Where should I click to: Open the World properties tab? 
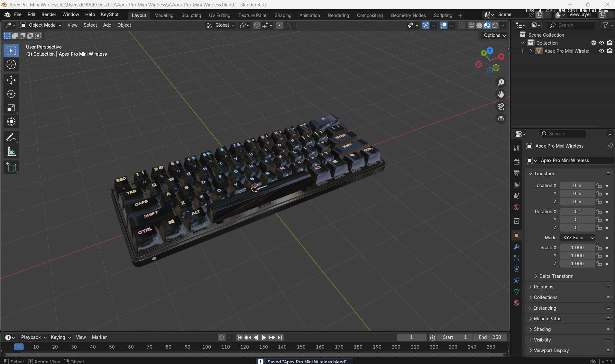tap(517, 207)
